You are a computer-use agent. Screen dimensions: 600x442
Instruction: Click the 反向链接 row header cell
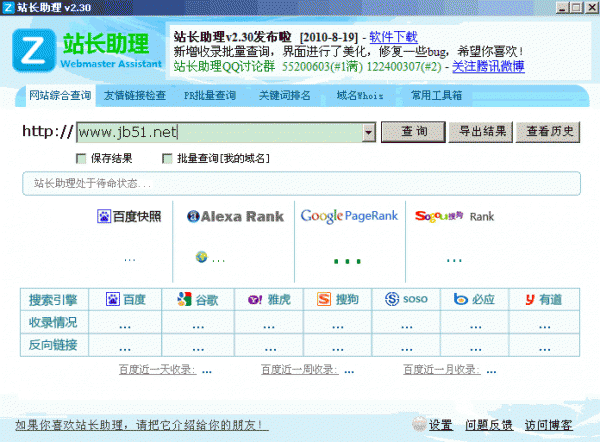click(54, 345)
